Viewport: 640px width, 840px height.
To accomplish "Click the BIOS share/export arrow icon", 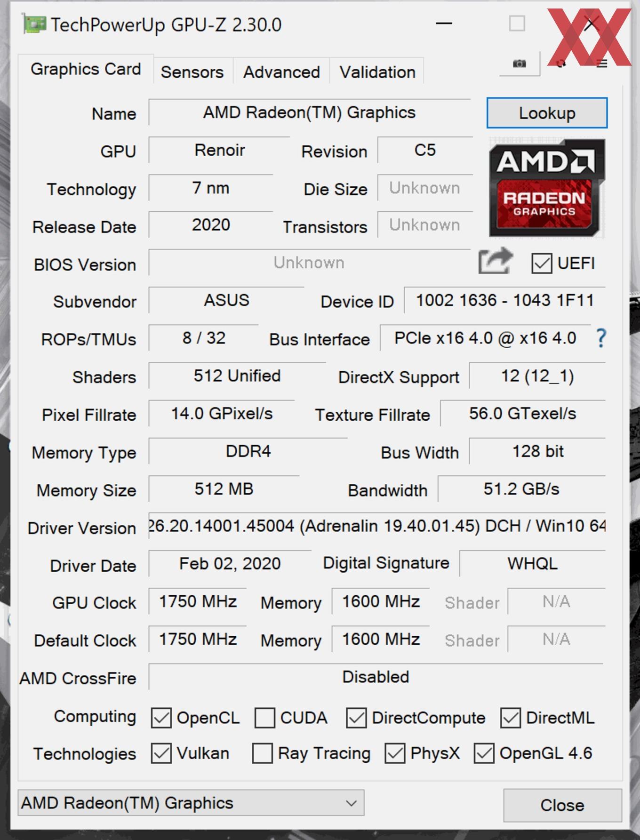I will click(x=495, y=261).
